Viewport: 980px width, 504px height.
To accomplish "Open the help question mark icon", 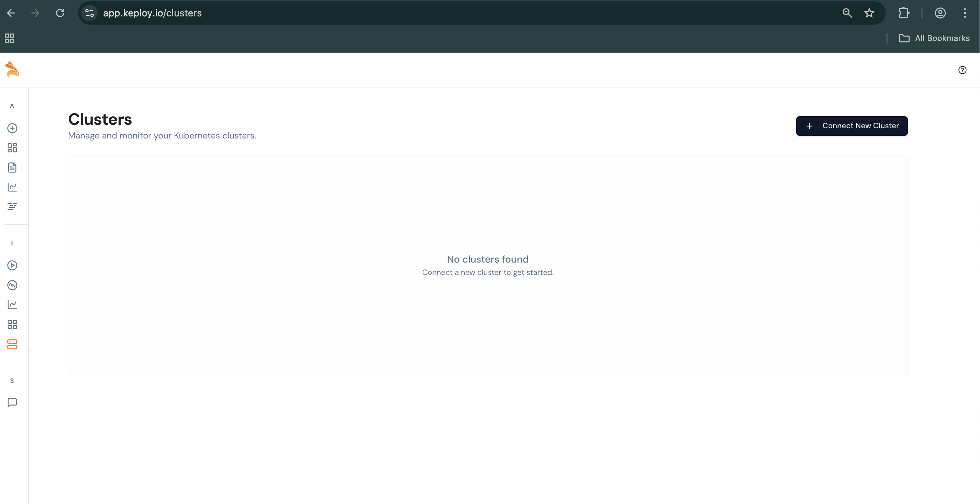I will pyautogui.click(x=963, y=70).
